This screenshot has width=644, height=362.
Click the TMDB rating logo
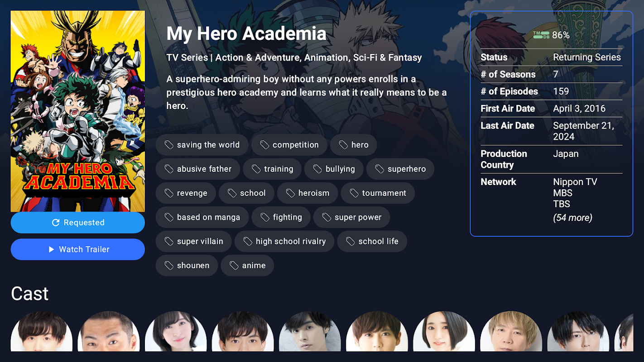click(541, 35)
